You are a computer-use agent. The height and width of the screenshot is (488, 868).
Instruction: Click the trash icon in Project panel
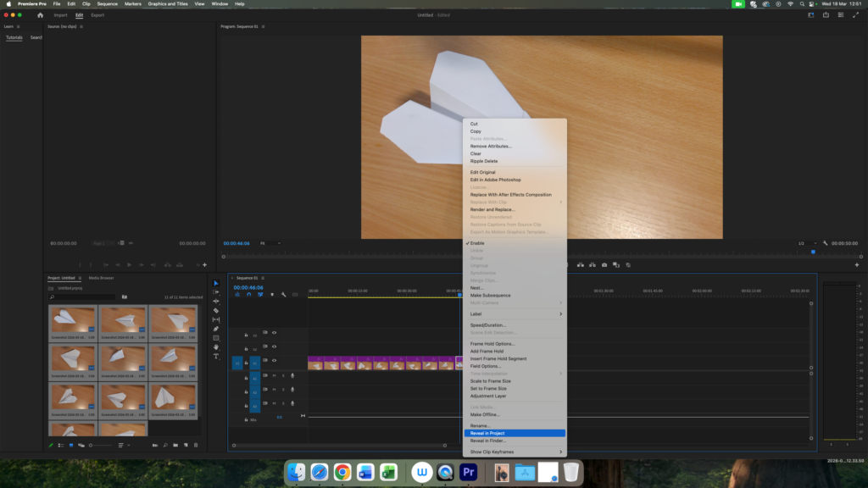click(x=196, y=445)
